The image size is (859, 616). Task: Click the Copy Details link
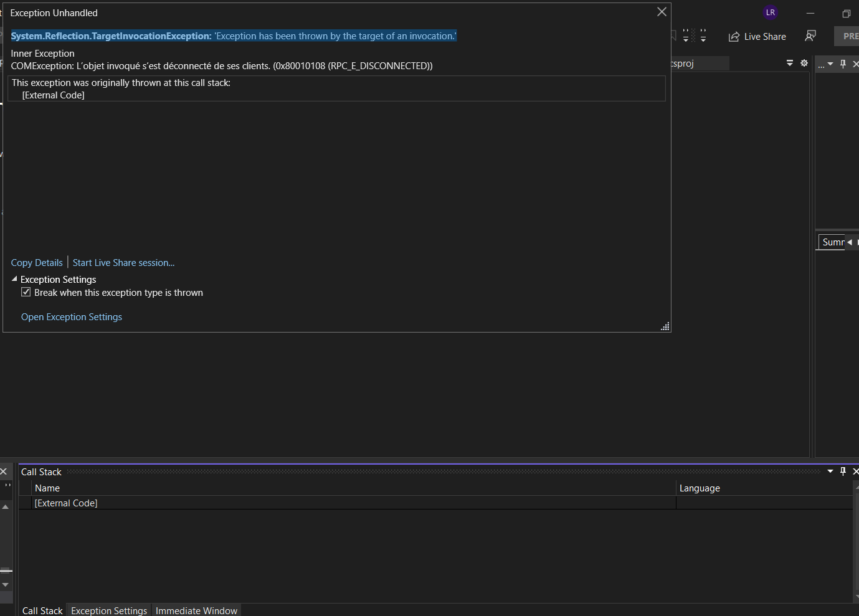tap(37, 262)
